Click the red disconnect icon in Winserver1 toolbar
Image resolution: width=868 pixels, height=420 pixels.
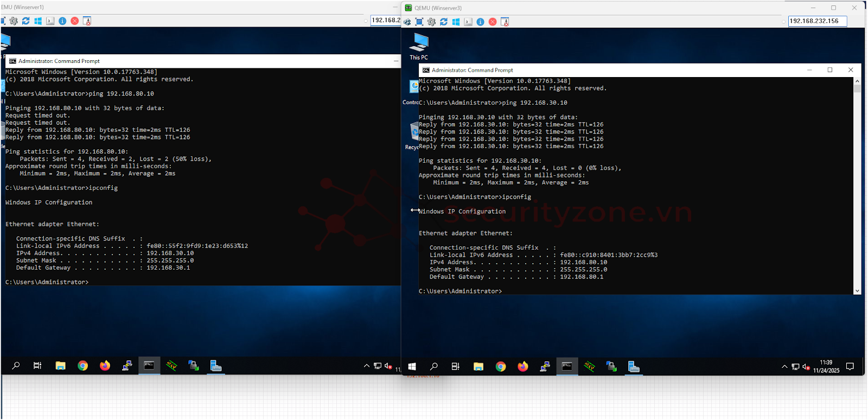click(x=75, y=21)
